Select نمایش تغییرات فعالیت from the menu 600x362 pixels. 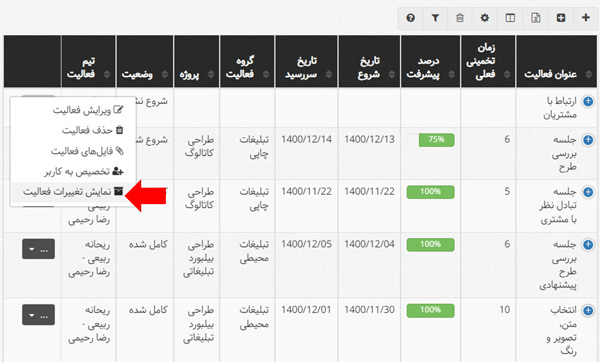click(73, 192)
